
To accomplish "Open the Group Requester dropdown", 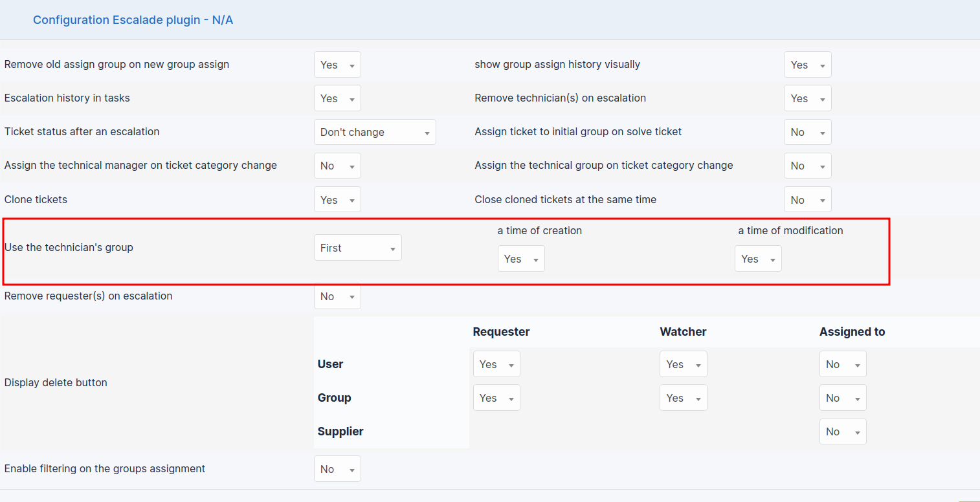I will coord(496,397).
